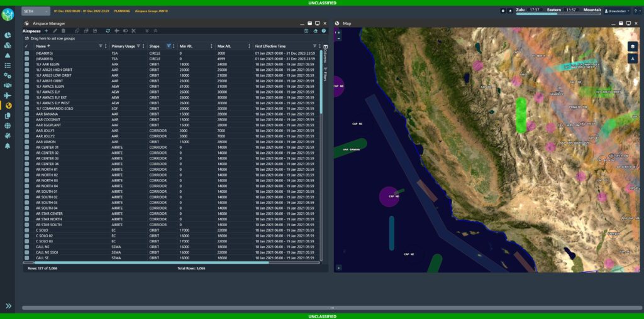The image size is (644, 319).
Task: Open the wireframe globe icon in the sidebar
Action: coord(8,126)
